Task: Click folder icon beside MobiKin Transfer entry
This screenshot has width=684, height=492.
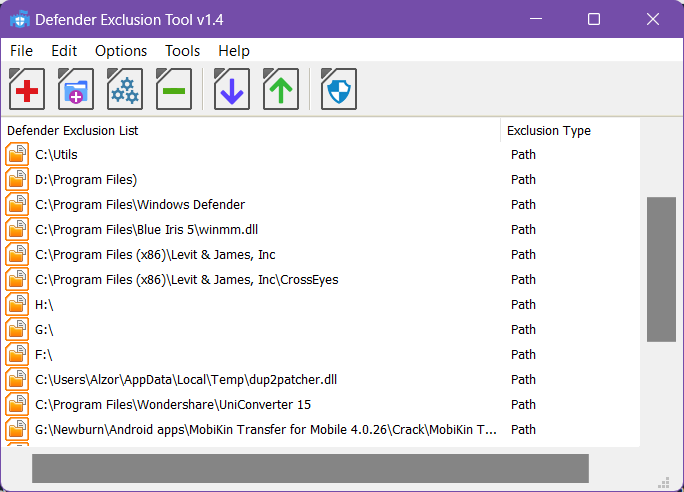Action: click(17, 430)
